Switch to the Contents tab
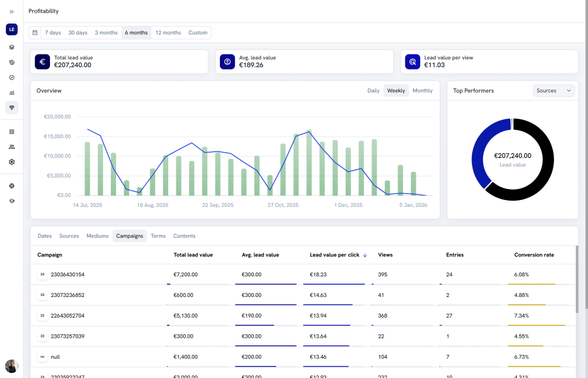This screenshot has width=588, height=378. pyautogui.click(x=184, y=236)
